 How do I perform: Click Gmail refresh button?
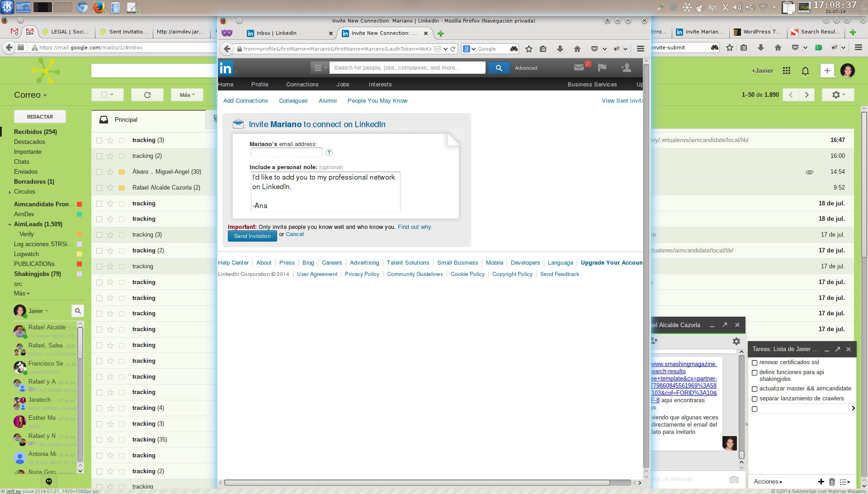click(x=147, y=95)
